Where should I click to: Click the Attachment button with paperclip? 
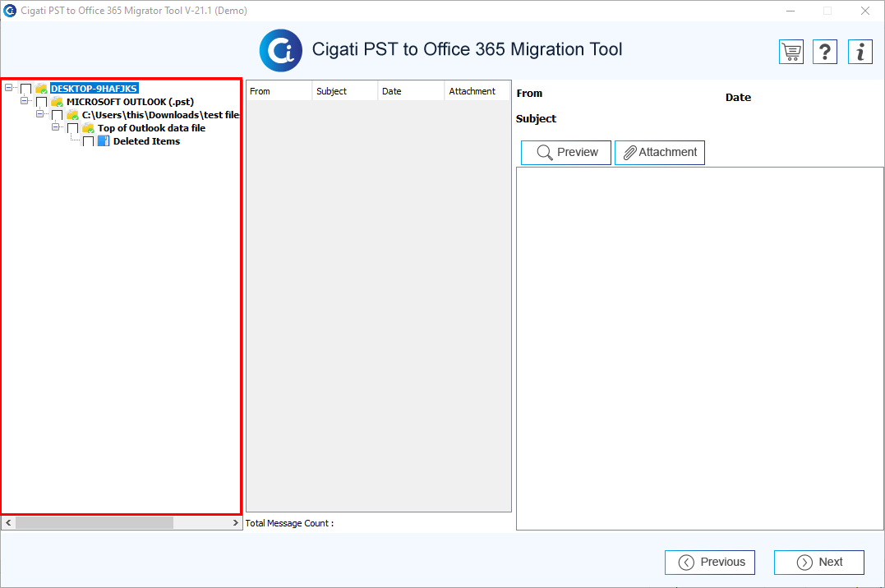(x=660, y=153)
